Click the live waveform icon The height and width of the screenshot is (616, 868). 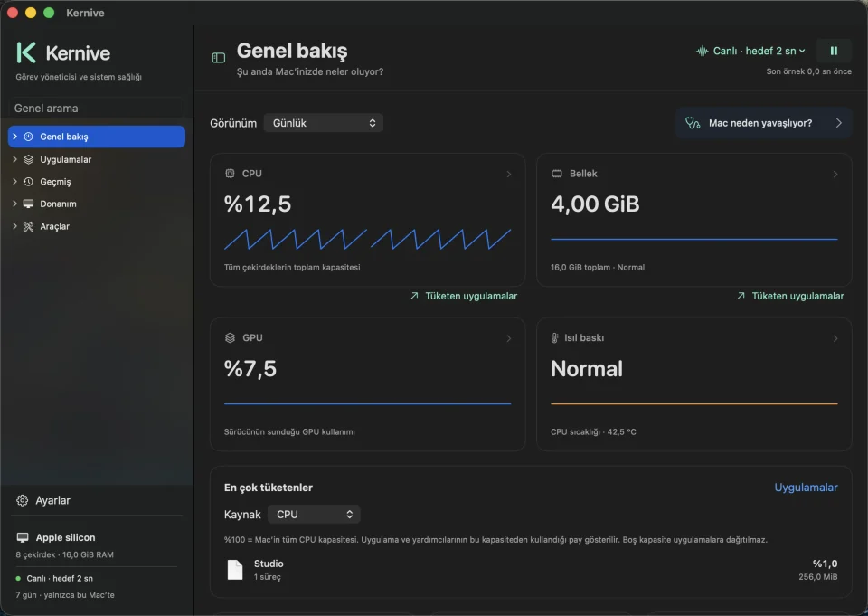702,51
